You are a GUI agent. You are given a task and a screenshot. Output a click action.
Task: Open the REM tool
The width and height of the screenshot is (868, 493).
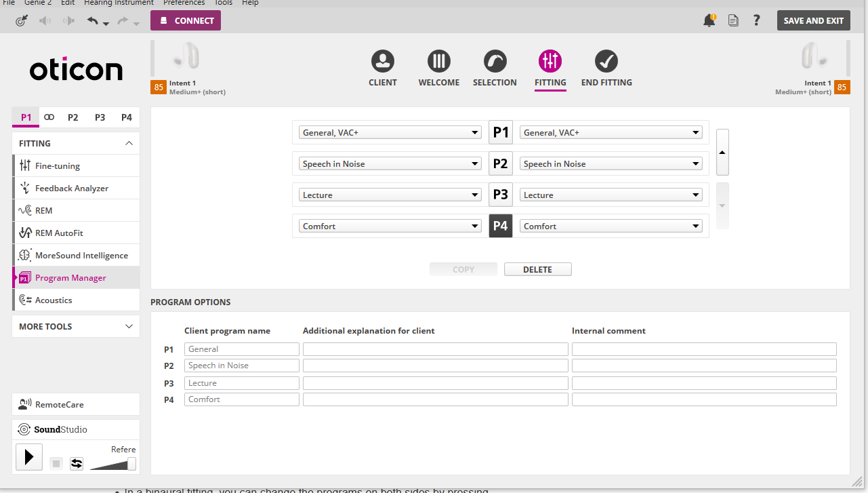coord(76,210)
